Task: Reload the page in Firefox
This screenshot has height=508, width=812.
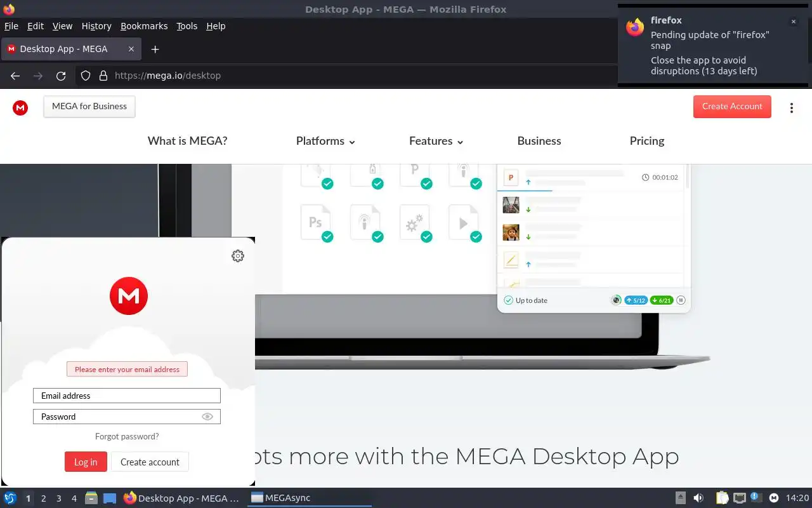Action: point(61,76)
